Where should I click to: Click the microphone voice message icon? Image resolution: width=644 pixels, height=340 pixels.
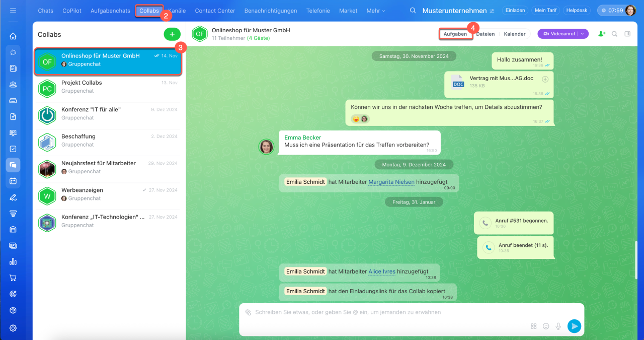pos(558,326)
